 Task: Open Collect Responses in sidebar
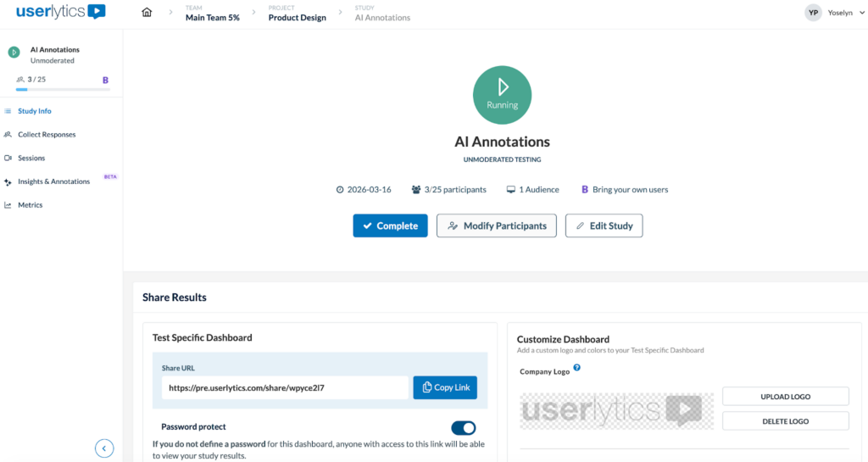[47, 135]
